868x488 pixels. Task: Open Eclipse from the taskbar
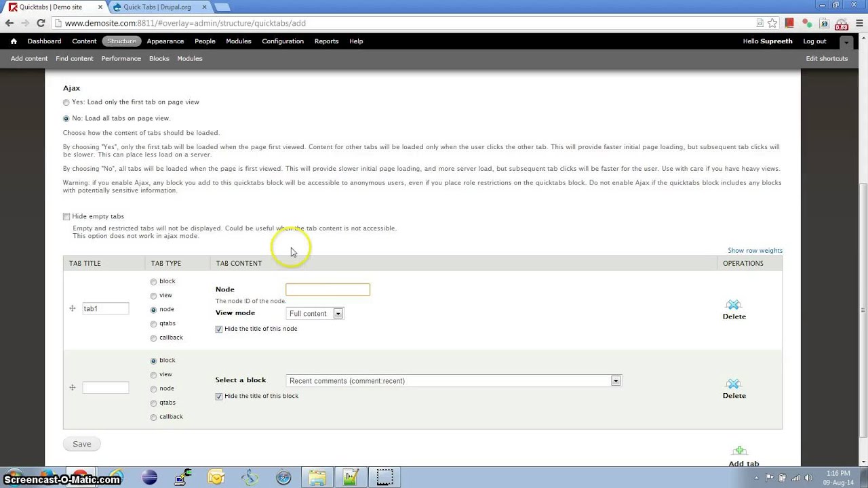(150, 478)
